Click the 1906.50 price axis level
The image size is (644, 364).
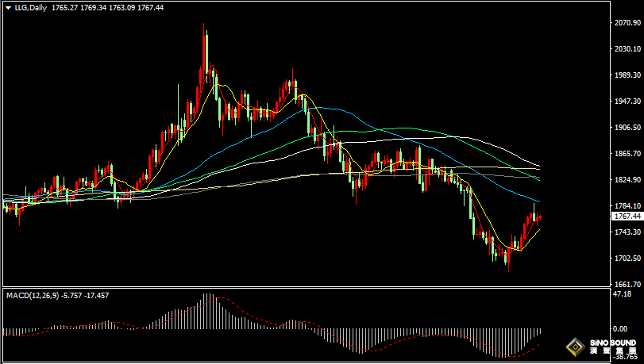[x=626, y=128]
